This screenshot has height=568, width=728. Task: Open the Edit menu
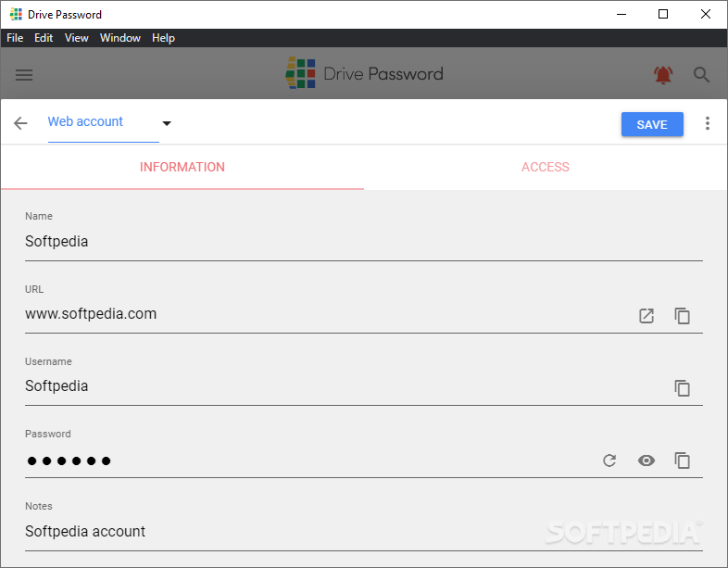tap(44, 38)
